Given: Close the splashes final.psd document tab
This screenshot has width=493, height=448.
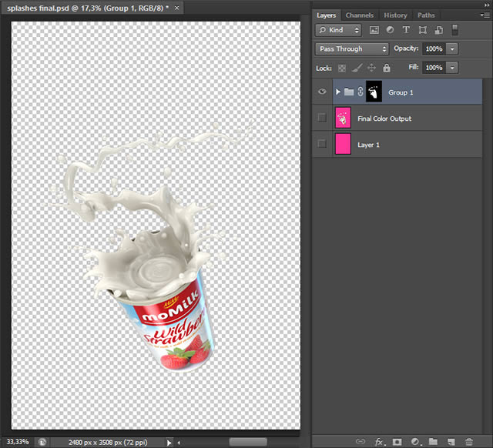Looking at the screenshot, I should click(x=176, y=8).
